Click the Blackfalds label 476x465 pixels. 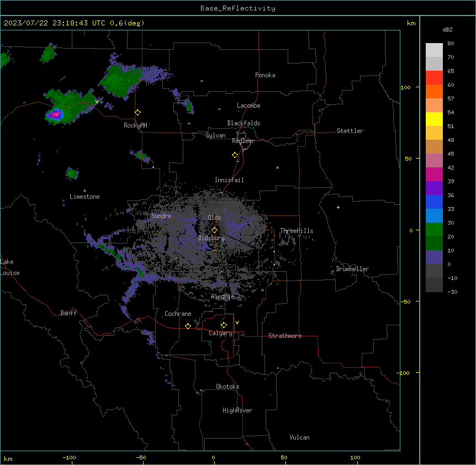[244, 123]
